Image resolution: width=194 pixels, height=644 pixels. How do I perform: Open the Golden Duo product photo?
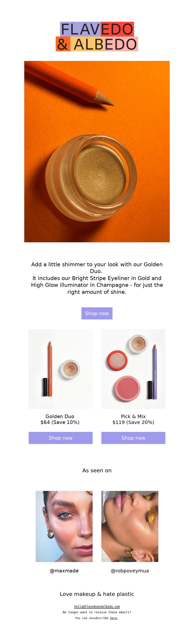click(60, 369)
